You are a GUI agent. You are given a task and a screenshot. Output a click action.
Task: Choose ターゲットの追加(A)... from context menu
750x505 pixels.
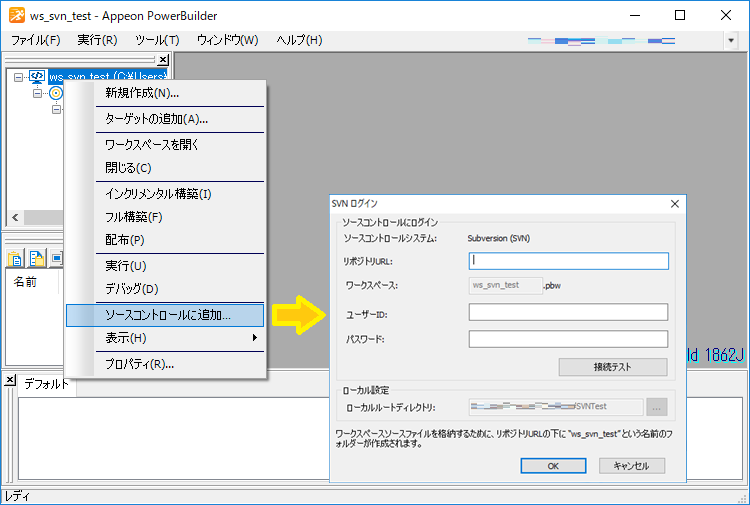165,119
